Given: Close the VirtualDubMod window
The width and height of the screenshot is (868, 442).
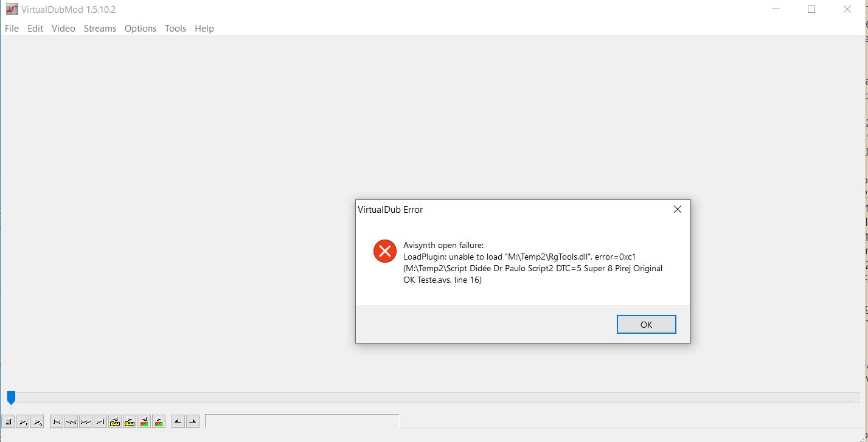Looking at the screenshot, I should pyautogui.click(x=847, y=10).
